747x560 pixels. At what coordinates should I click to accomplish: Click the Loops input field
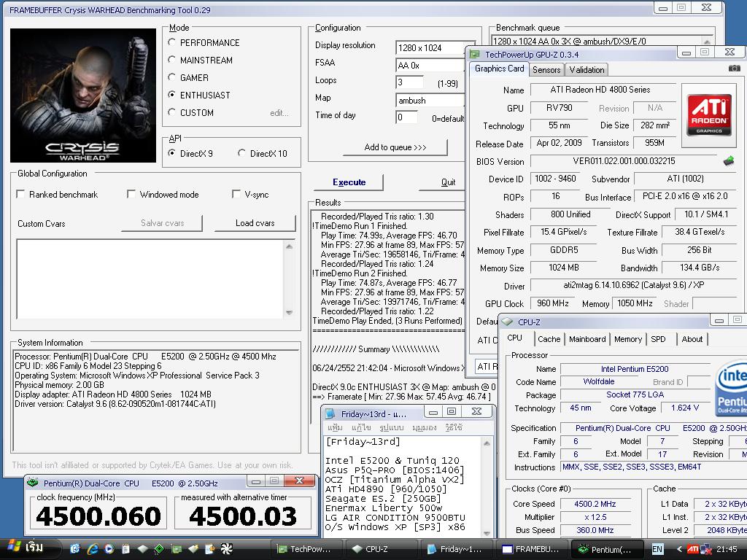click(409, 82)
